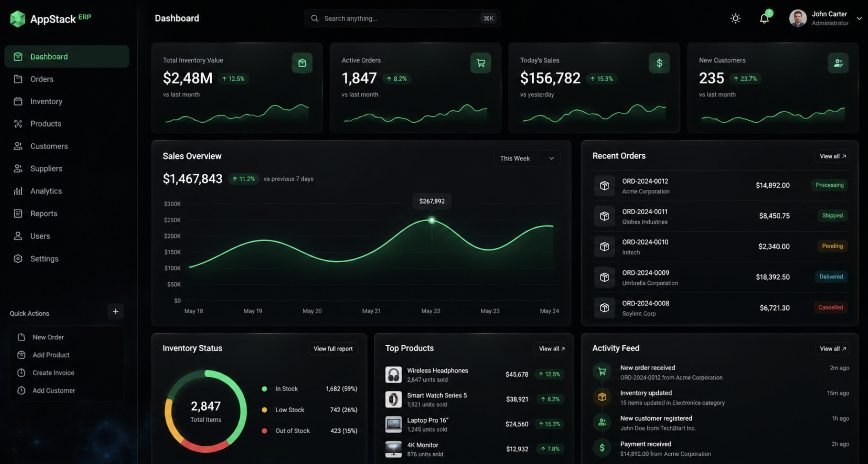Screen dimensions: 868x464
Task: Click the donut chart center '2,847 Total Items'
Action: tap(206, 411)
